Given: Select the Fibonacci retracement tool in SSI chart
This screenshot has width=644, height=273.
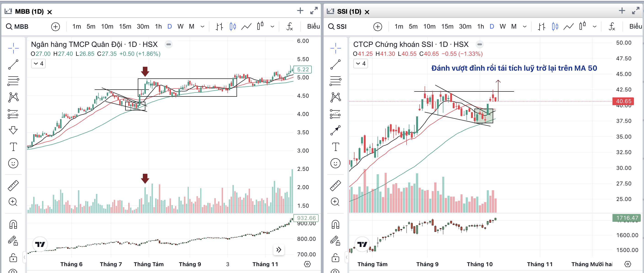Looking at the screenshot, I should click(x=335, y=81).
